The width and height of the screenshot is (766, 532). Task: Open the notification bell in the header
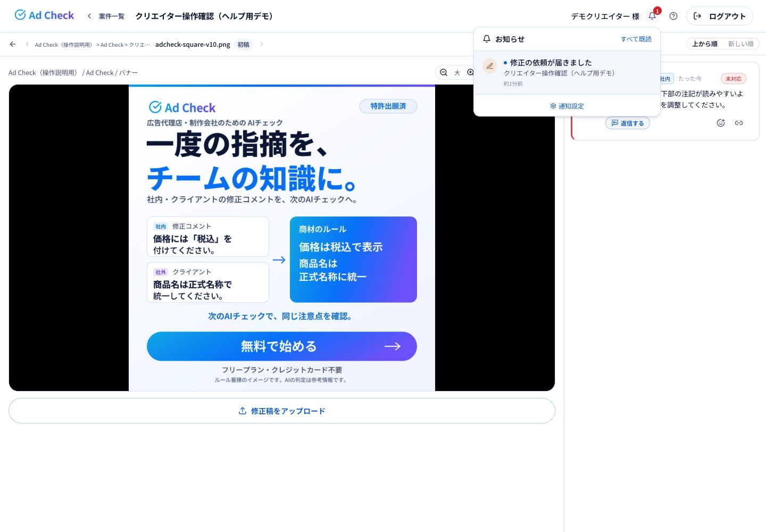pos(652,16)
